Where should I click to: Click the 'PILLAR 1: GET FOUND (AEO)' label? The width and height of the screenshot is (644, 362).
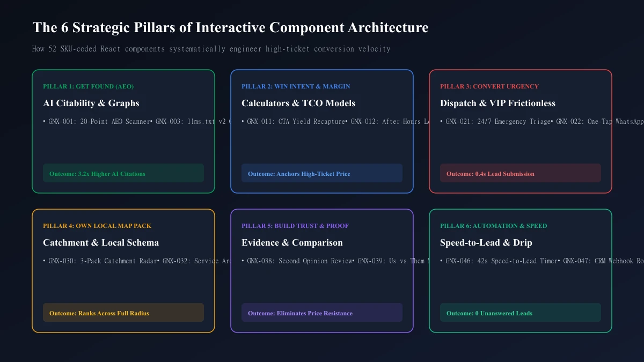(89, 86)
